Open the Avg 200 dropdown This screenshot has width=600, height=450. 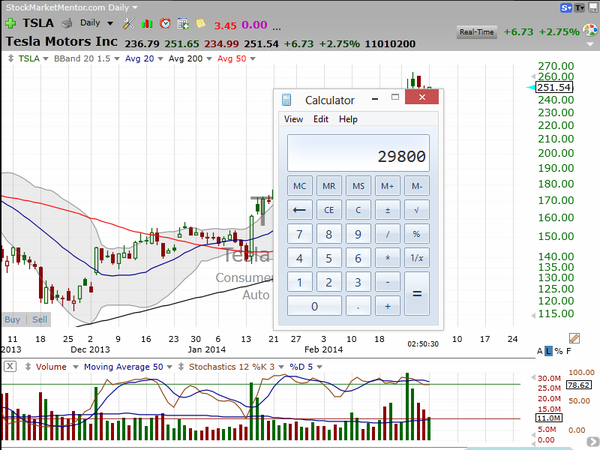point(209,59)
